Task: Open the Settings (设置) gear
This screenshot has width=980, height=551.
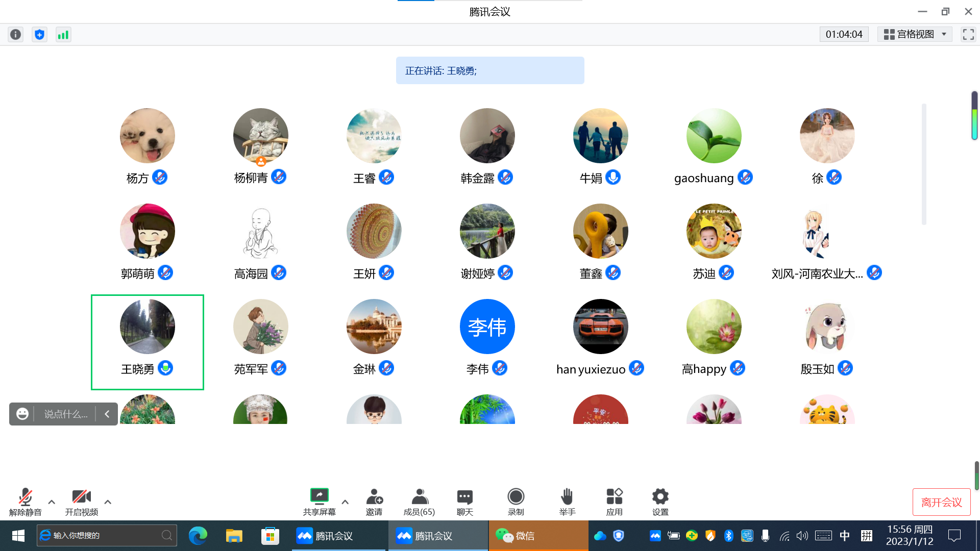Action: tap(660, 501)
